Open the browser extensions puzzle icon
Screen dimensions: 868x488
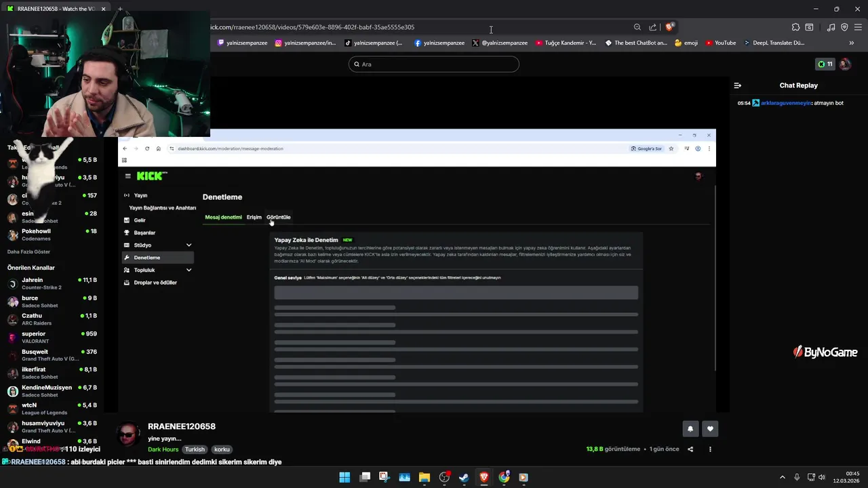(795, 27)
